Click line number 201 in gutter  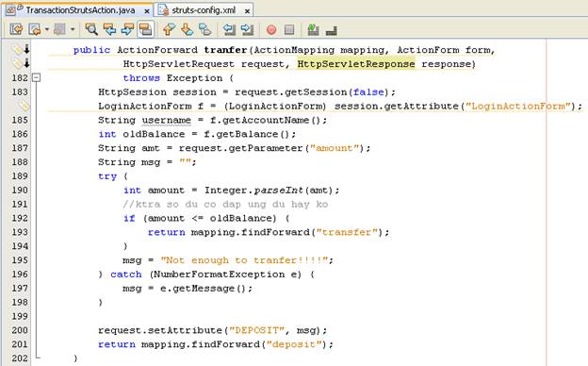coord(20,344)
